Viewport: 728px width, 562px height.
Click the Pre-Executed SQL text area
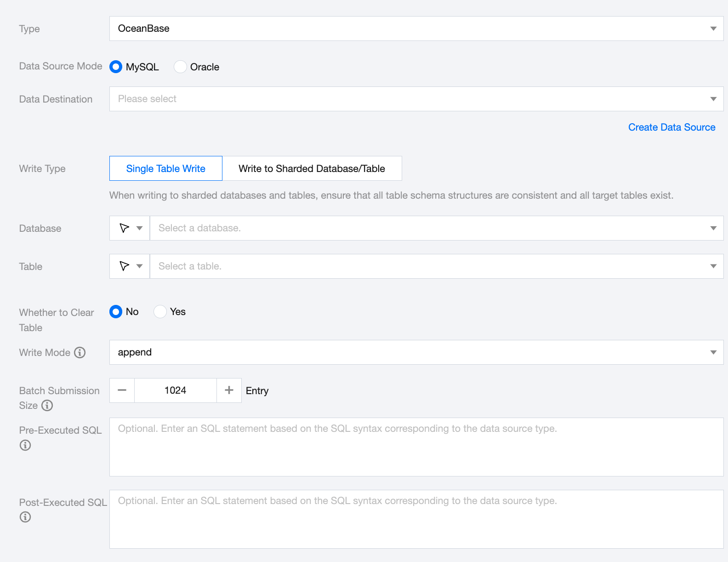pos(416,447)
